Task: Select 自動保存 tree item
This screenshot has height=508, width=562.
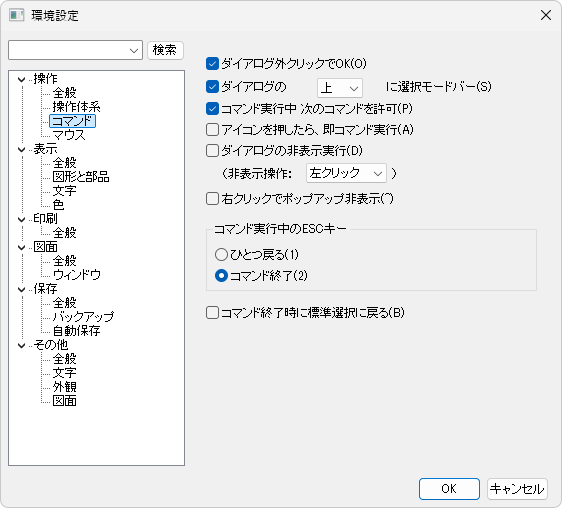Action: click(x=76, y=331)
